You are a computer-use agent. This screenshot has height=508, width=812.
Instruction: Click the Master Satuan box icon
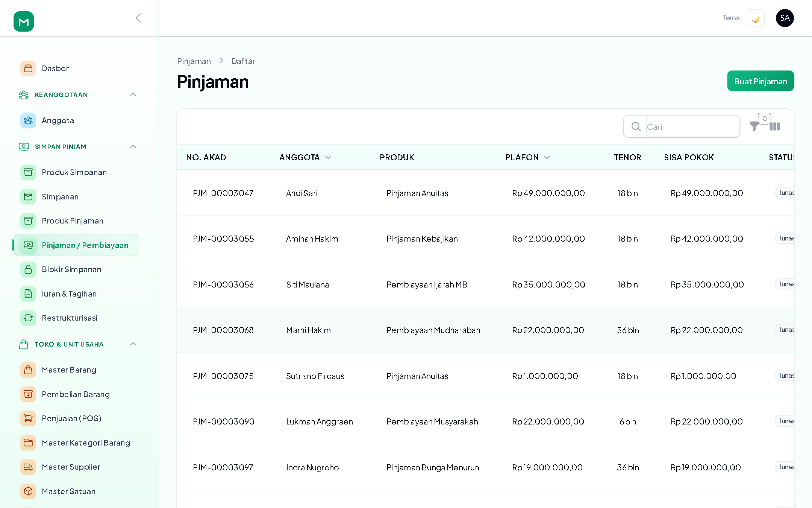click(x=28, y=491)
